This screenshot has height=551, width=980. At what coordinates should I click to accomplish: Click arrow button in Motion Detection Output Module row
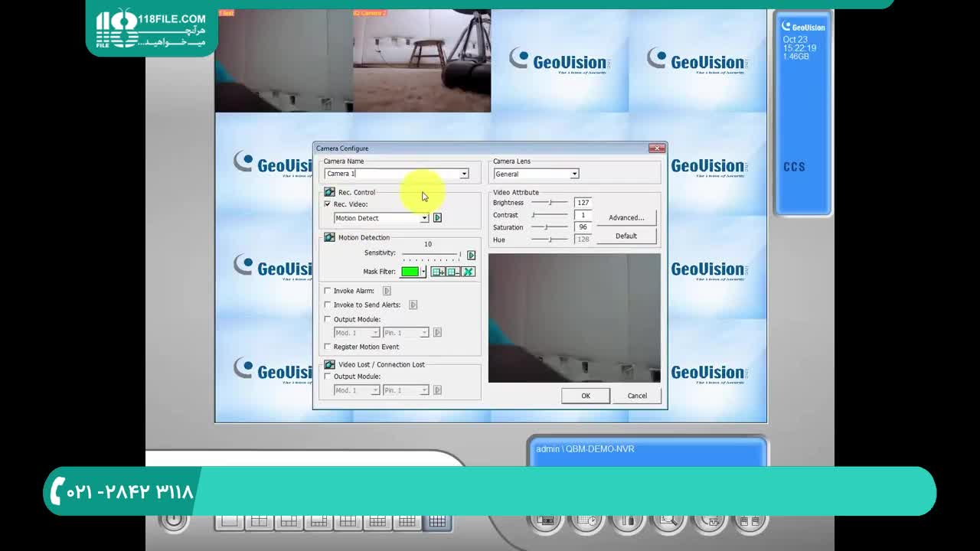pos(437,332)
